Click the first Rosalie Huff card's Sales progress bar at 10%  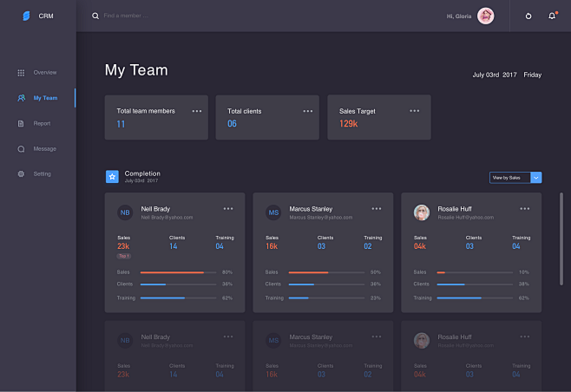(x=475, y=272)
